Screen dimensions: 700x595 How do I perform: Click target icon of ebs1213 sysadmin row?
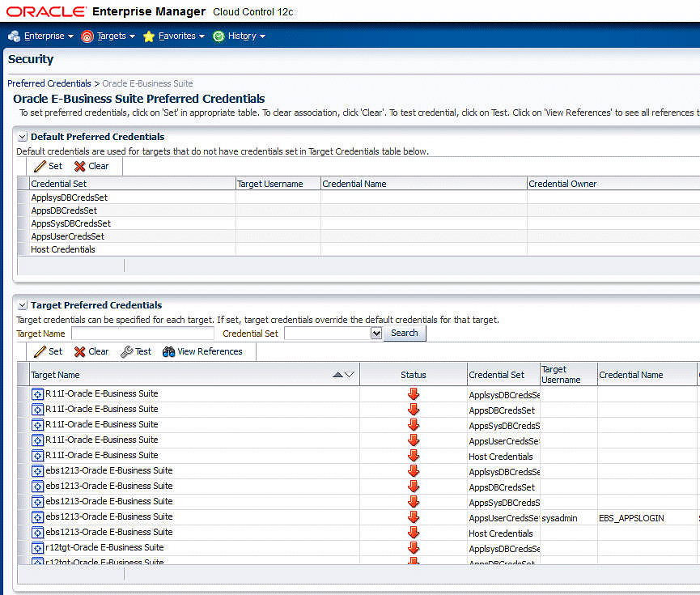click(x=37, y=517)
